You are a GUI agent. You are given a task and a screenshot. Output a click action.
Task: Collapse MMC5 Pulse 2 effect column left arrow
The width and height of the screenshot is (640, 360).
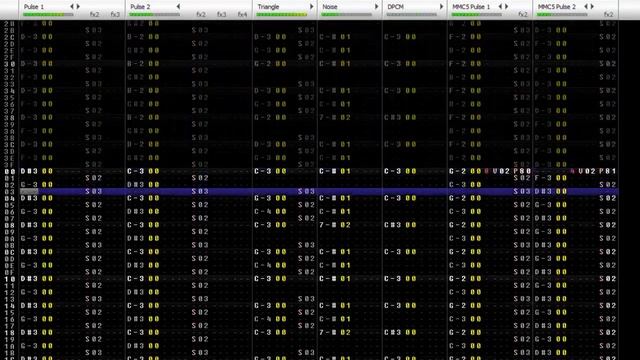coord(586,7)
